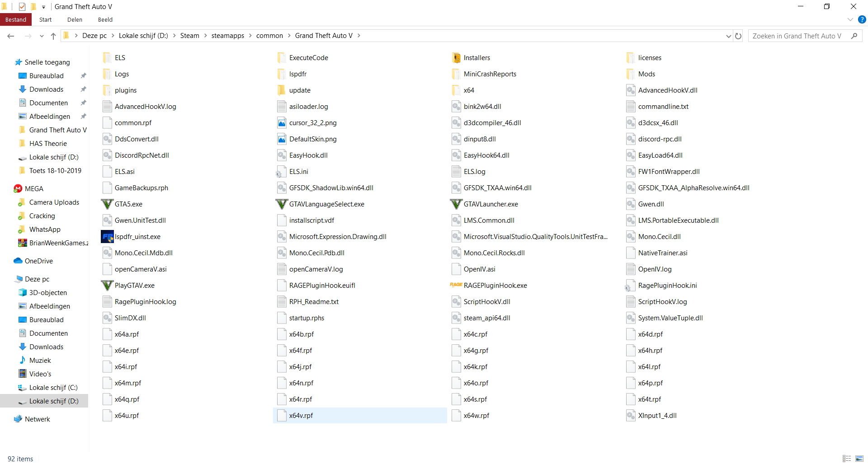Open the recent locations dropdown
Viewport: 868px width, 464px height.
point(42,36)
